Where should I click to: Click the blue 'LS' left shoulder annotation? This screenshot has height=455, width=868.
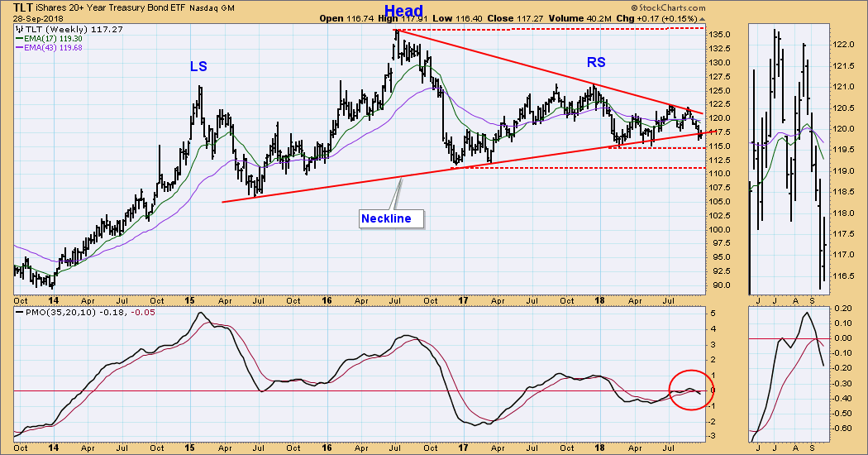(198, 66)
